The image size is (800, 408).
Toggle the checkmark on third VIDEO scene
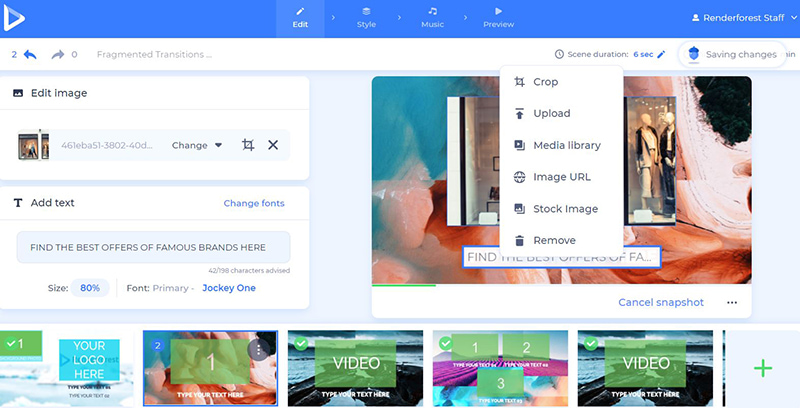point(297,343)
